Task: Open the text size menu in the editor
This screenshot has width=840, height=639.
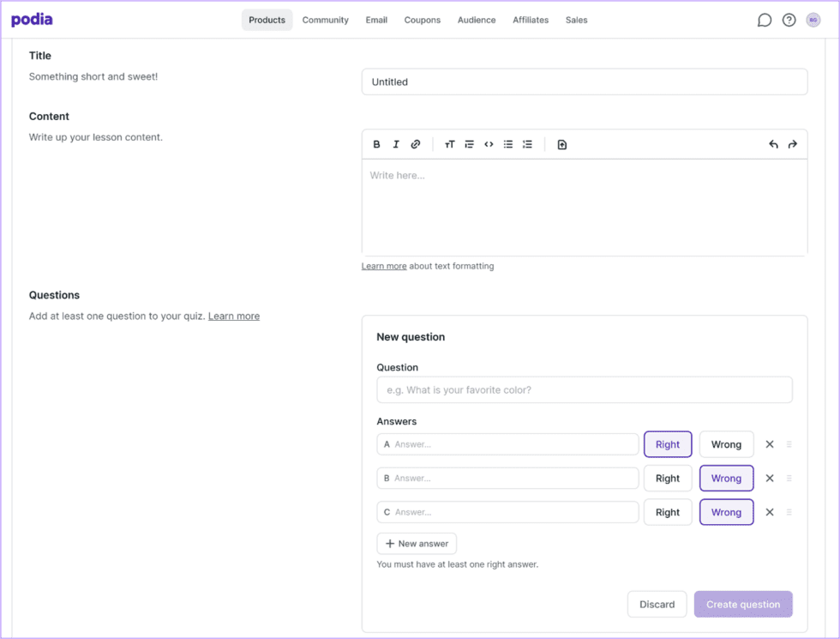Action: (449, 144)
